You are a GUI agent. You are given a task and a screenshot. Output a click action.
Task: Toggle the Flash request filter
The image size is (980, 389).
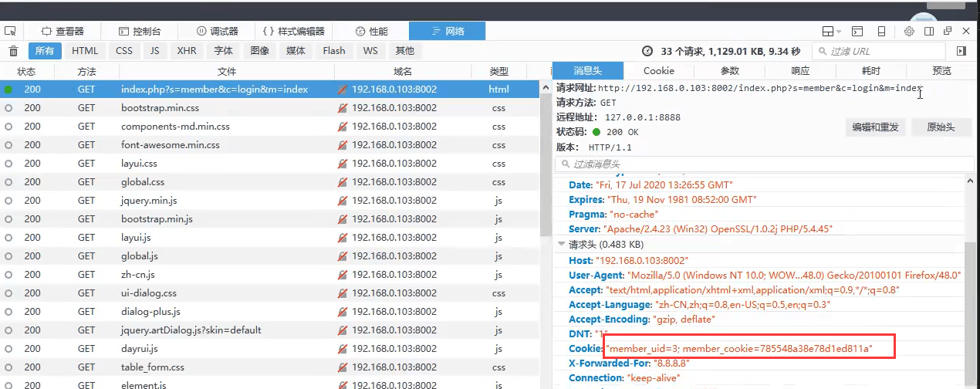click(334, 51)
